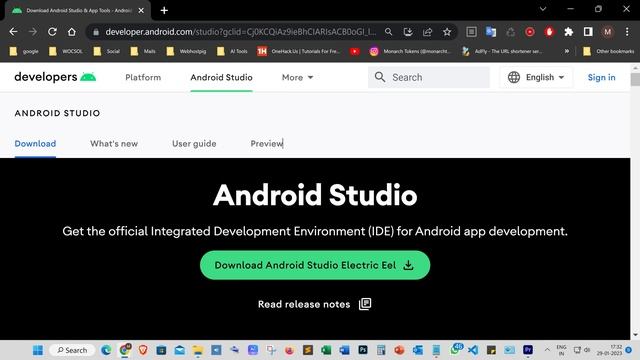Open Premiere Pro from the taskbar
This screenshot has width=640, height=360.
[x=528, y=350]
